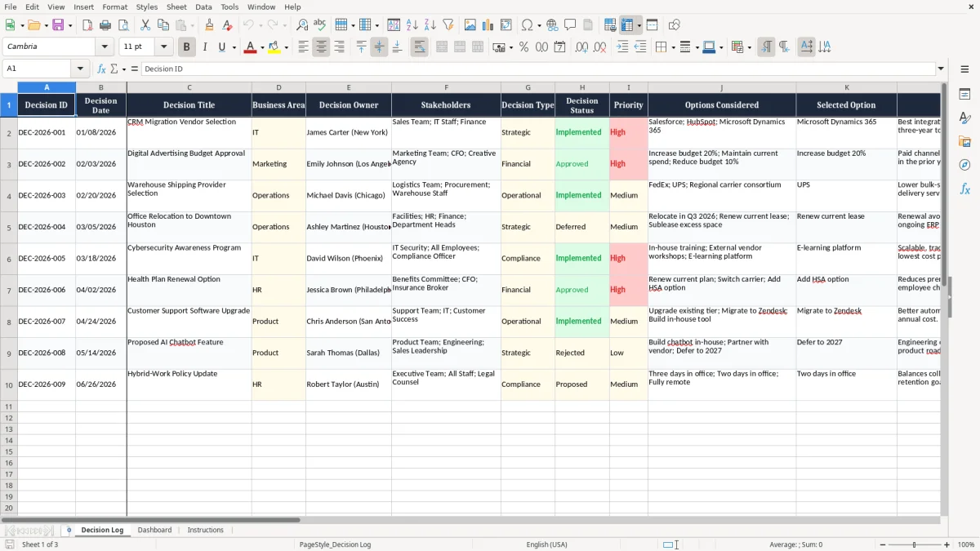Apply the red font color
Image resolution: width=980 pixels, height=551 pixels.
250,47
